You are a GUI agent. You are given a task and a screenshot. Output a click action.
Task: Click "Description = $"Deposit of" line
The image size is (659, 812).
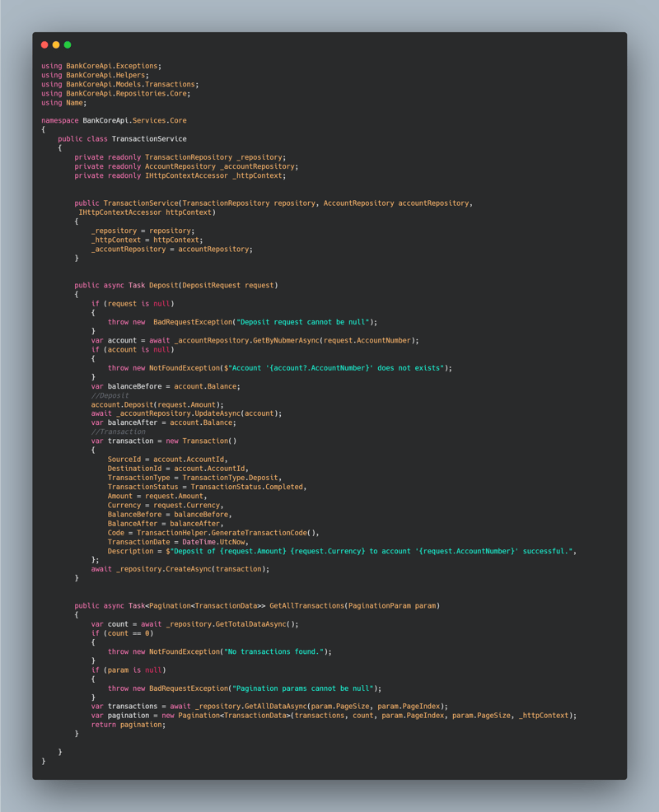coord(342,552)
